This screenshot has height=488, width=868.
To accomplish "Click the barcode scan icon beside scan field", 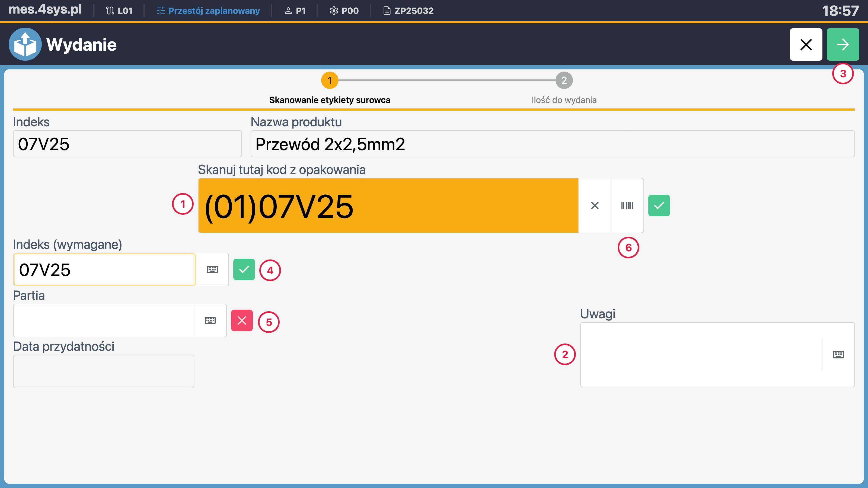I will tap(627, 206).
